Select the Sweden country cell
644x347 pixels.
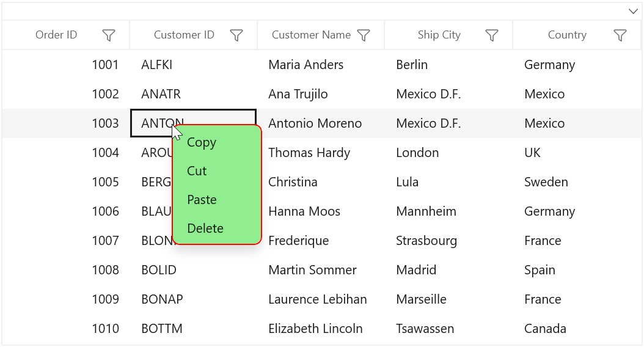coord(577,182)
